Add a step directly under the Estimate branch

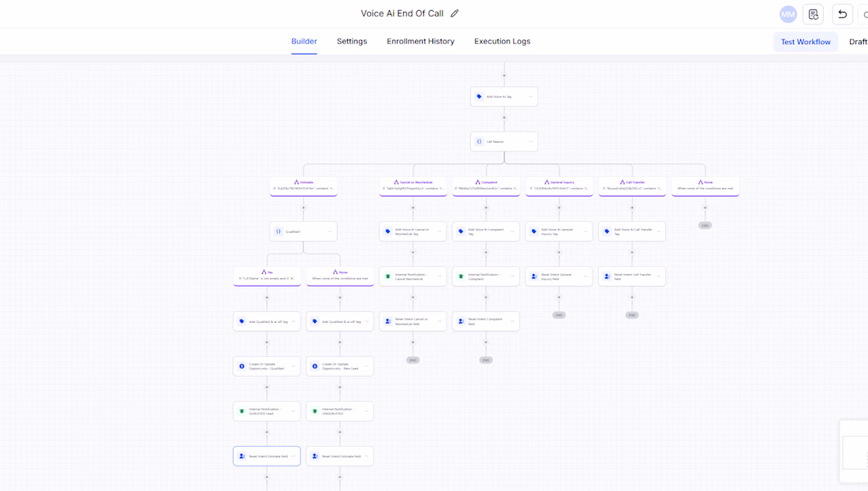click(x=303, y=208)
